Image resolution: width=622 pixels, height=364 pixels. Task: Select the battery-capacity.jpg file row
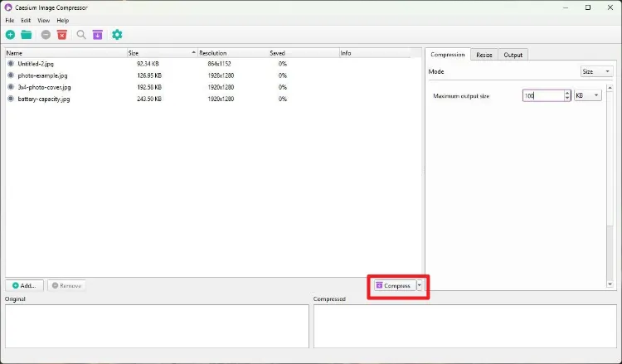(x=213, y=99)
